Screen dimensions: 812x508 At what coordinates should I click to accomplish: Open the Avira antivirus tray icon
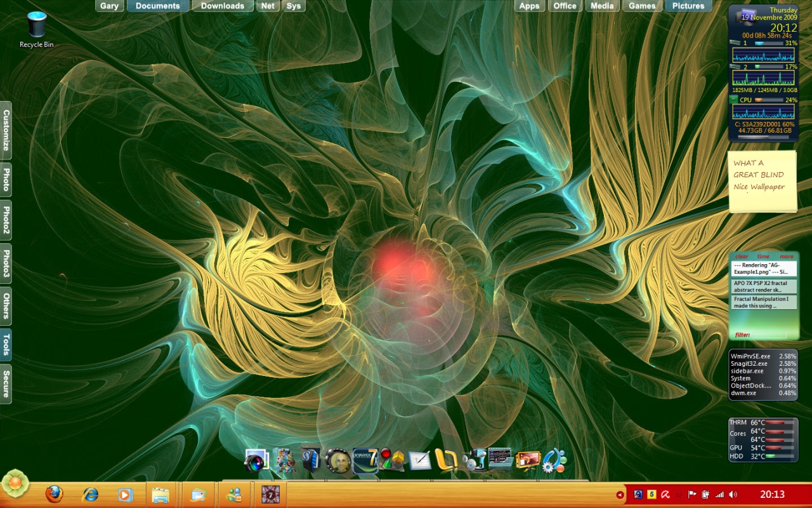click(665, 495)
